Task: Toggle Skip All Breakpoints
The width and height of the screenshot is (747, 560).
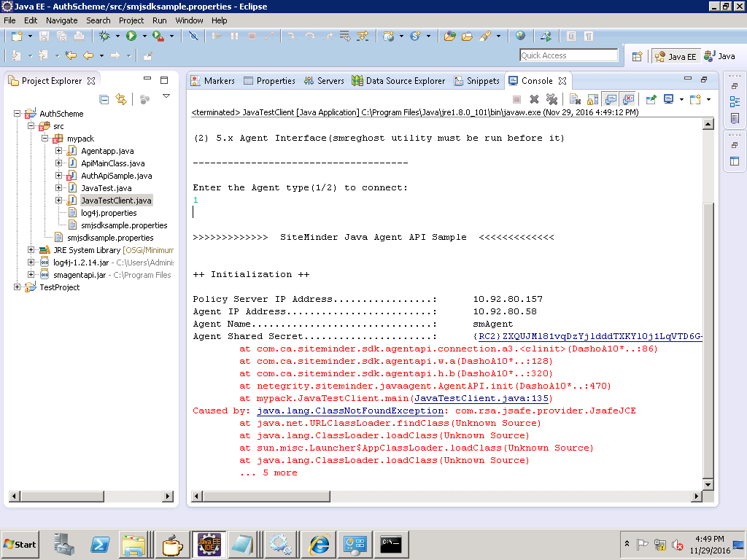Action: [193, 36]
